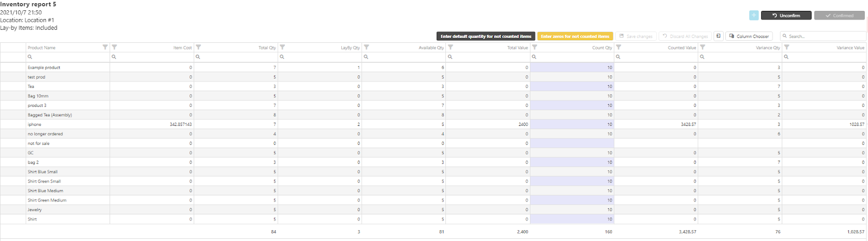This screenshot has height=241, width=868.
Task: Sort by the Counted Value column header
Action: 682,48
